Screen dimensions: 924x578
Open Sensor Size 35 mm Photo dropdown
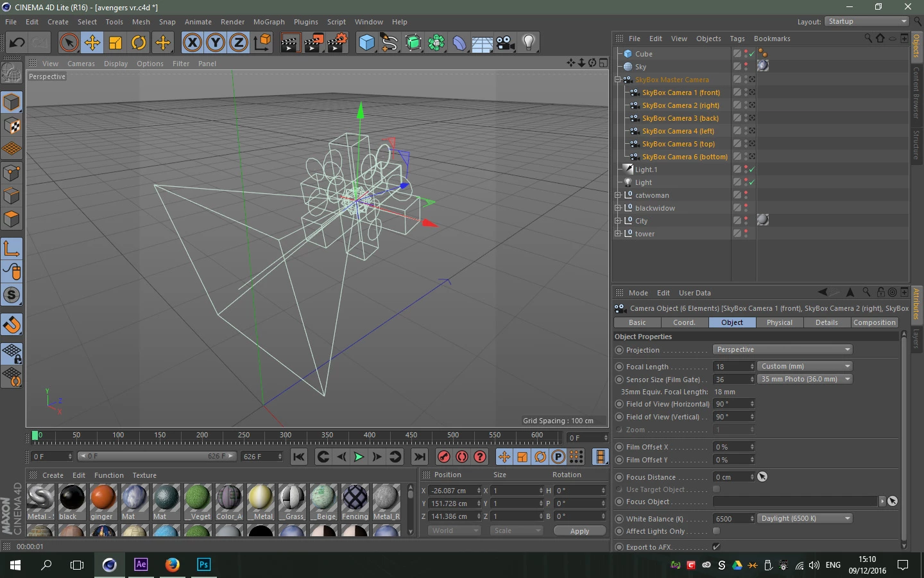(805, 379)
